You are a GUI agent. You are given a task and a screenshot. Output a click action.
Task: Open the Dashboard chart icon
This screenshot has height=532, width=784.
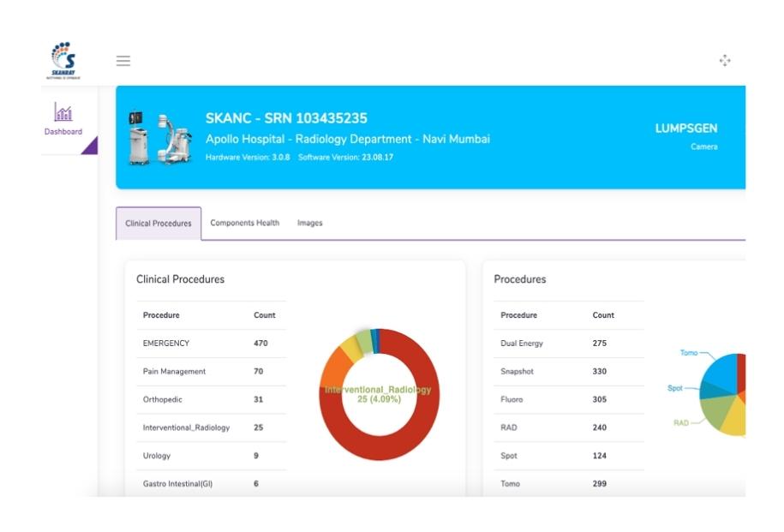point(63,112)
